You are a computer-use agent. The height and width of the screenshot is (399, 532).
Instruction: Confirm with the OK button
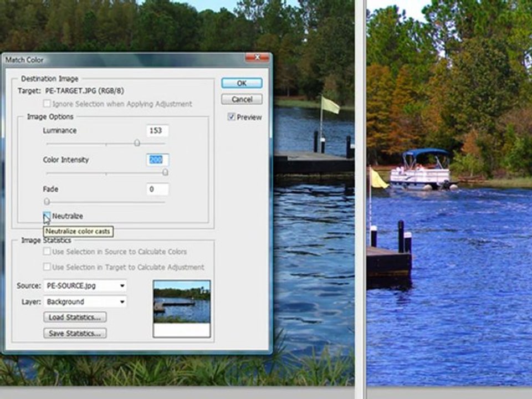tap(242, 83)
